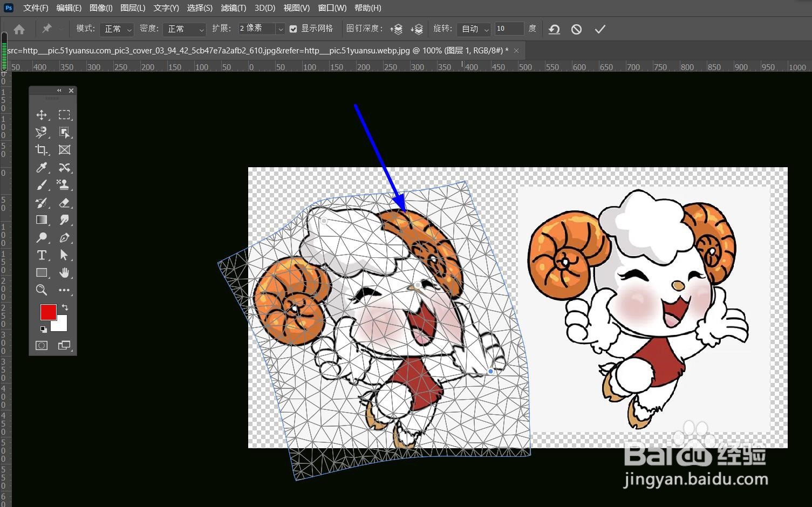This screenshot has width=812, height=507.
Task: Open the 文件(F) menu
Action: 36,8
